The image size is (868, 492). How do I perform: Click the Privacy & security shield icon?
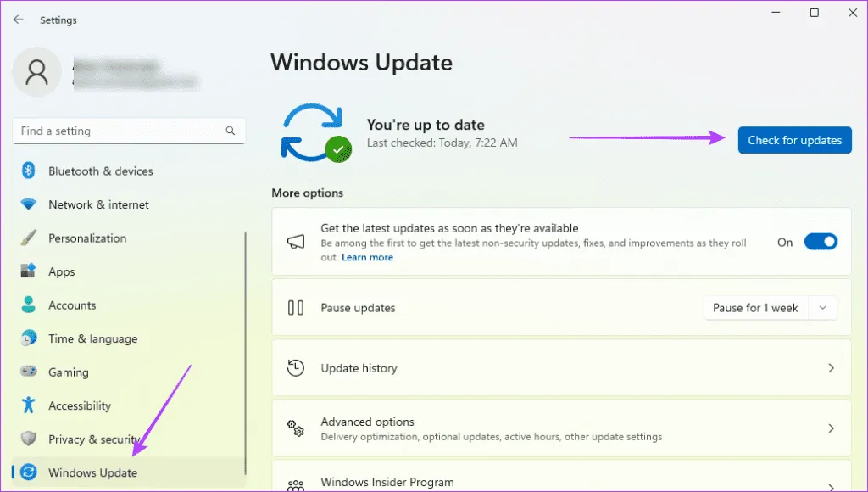pos(29,439)
